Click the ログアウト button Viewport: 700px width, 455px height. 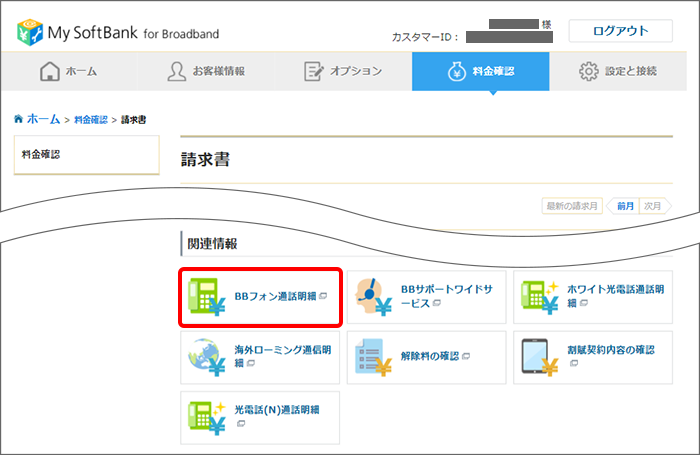pos(621,31)
